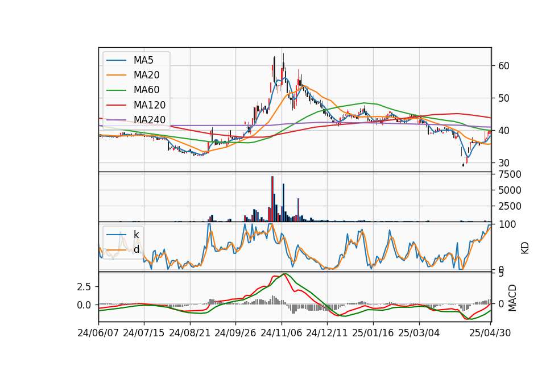Click the orange MA20 legend line sample
The height and width of the screenshot is (392, 546).
116,75
